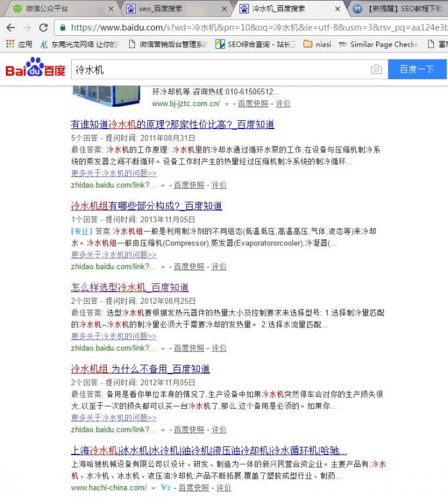Expand dropdown arrow beside www.hachi-china.com

154,488
